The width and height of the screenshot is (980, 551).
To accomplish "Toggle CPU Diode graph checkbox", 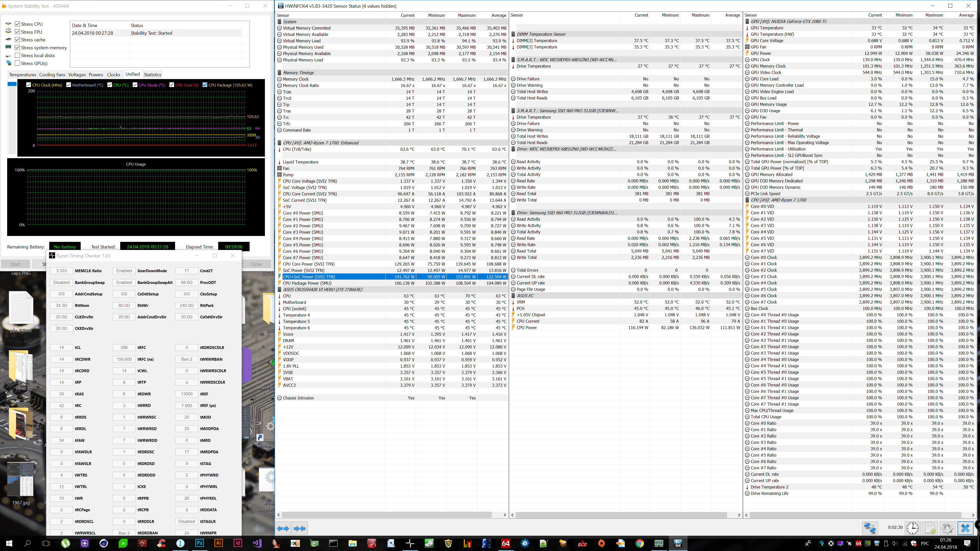I will pyautogui.click(x=135, y=85).
